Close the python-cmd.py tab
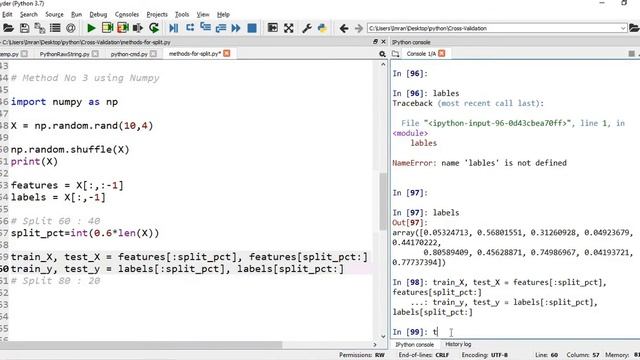 (153, 53)
